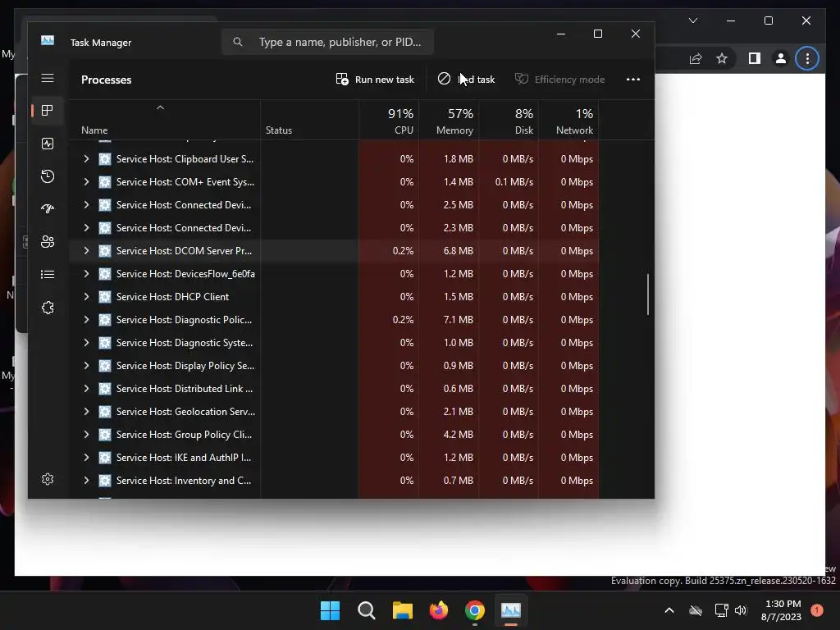Open the Services sidebar icon
The width and height of the screenshot is (840, 630).
[47, 308]
